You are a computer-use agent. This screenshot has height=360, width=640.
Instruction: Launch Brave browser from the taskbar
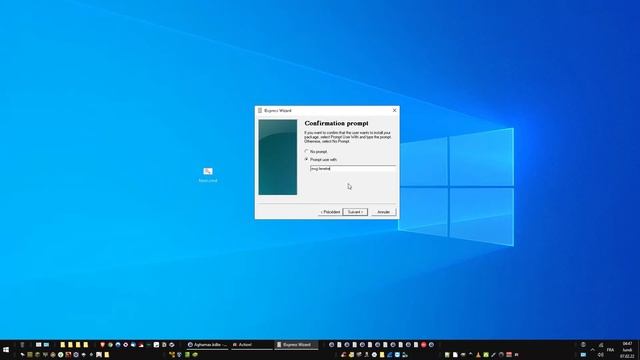click(102, 345)
